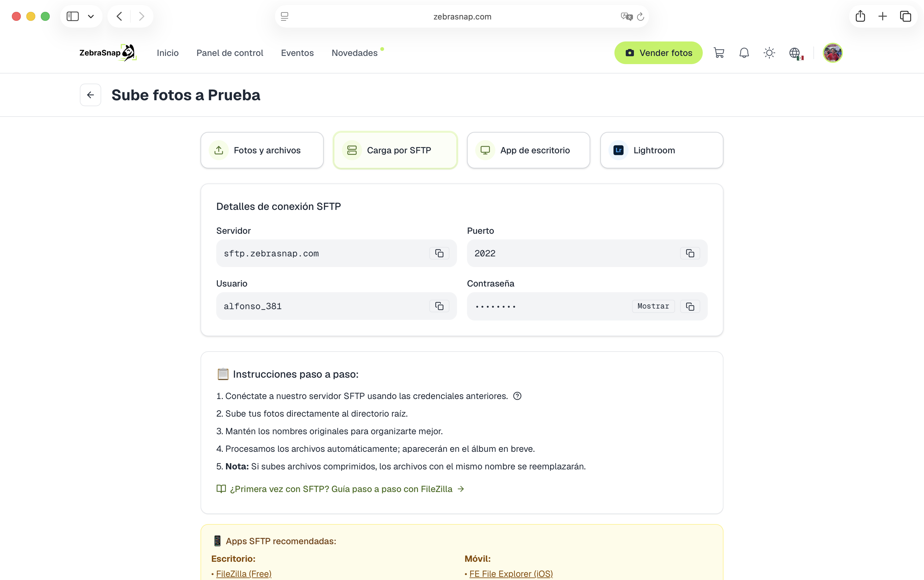
Task: Open the FE File Explorer (iOS) link
Action: pyautogui.click(x=511, y=573)
